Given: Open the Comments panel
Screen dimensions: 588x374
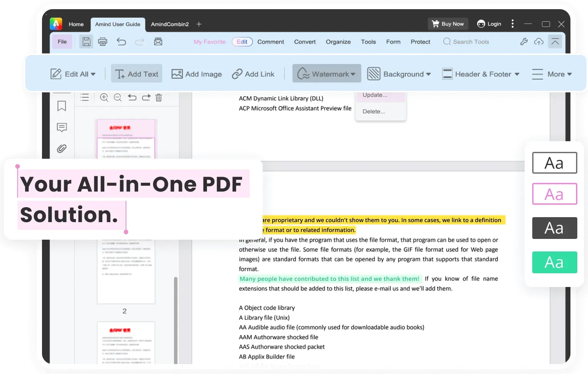Looking at the screenshot, I should click(x=61, y=127).
